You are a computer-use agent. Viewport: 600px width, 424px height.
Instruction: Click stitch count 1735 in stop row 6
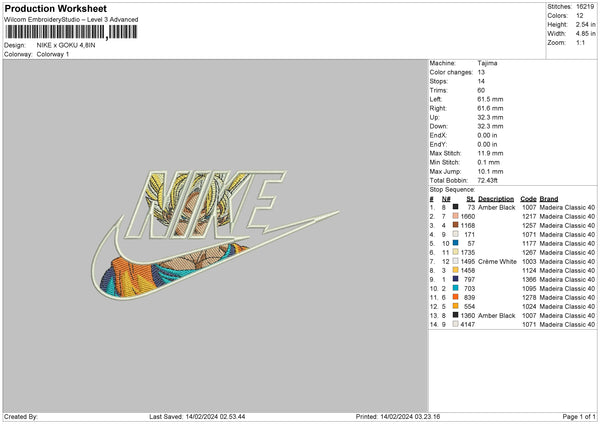468,253
